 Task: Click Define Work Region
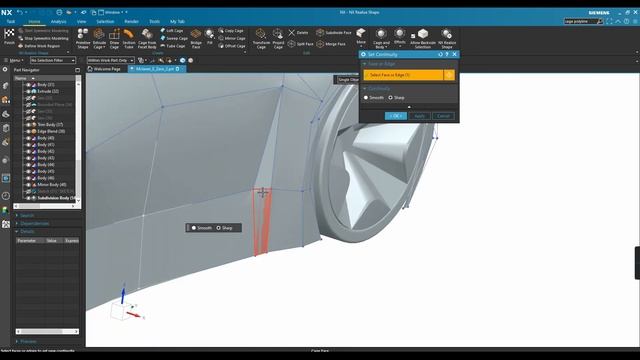[39, 46]
